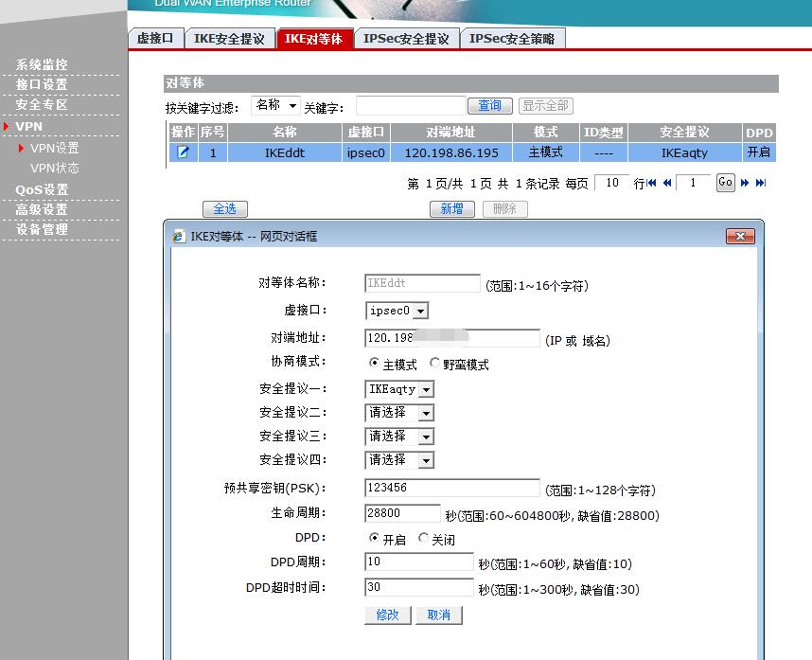This screenshot has height=660, width=812.
Task: Open 设备管理 in the sidebar
Action: [42, 229]
